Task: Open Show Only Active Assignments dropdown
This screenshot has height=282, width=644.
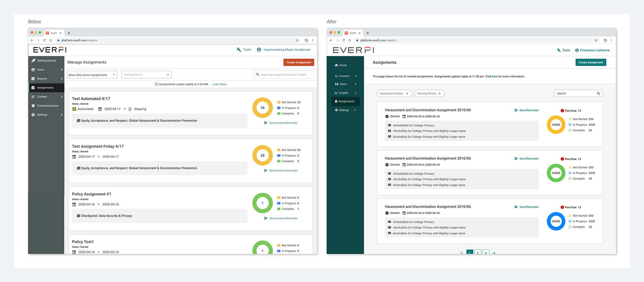Action: point(92,75)
